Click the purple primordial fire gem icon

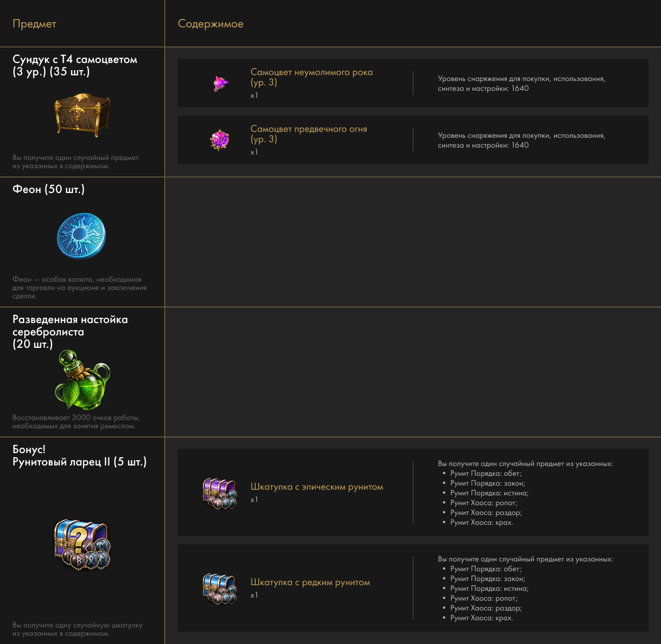[220, 140]
